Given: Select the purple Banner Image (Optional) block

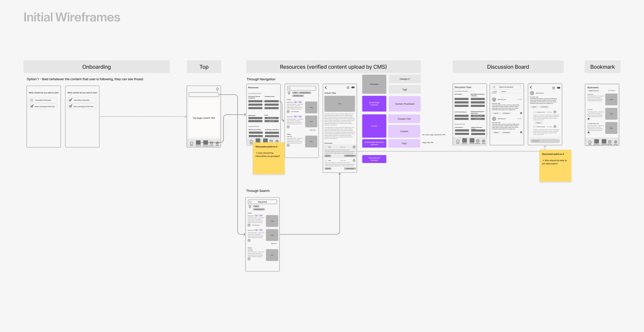Looking at the screenshot, I should [x=374, y=104].
